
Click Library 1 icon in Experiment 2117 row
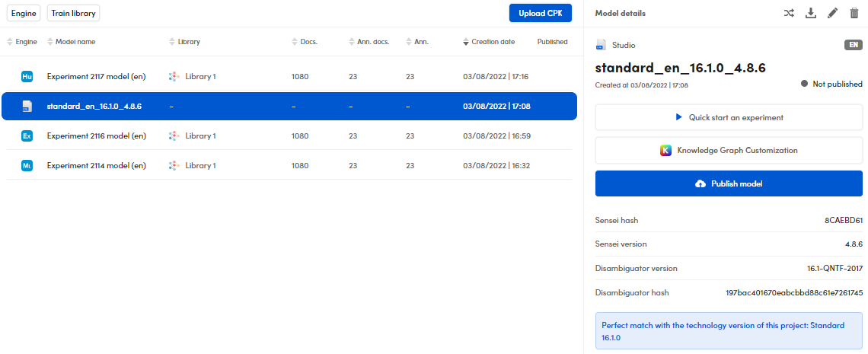pyautogui.click(x=174, y=77)
